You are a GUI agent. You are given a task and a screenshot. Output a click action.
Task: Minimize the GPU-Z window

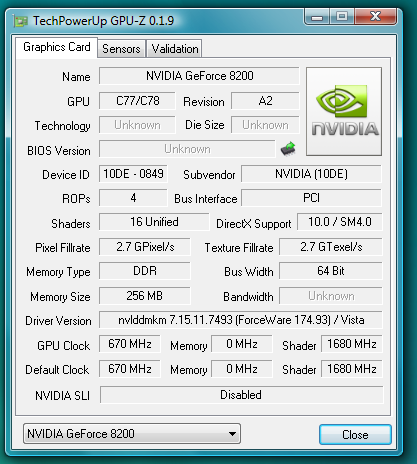pyautogui.click(x=317, y=17)
